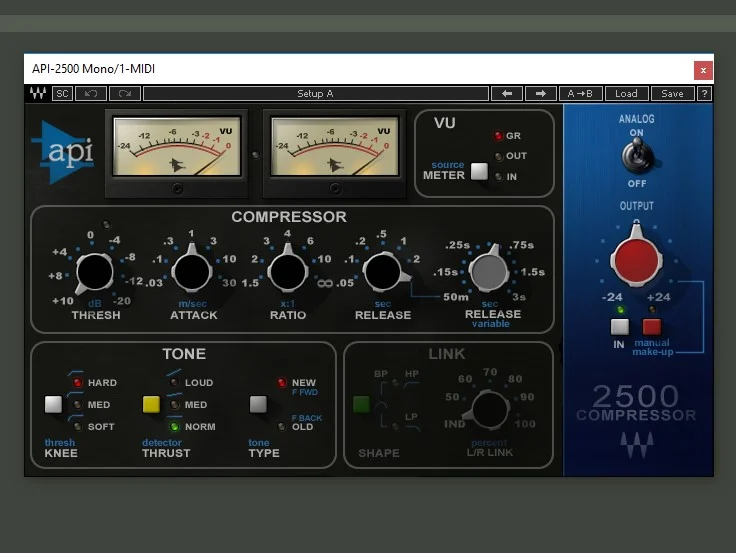Click the Save preset button
Screen dimensions: 736x553
[x=672, y=93]
